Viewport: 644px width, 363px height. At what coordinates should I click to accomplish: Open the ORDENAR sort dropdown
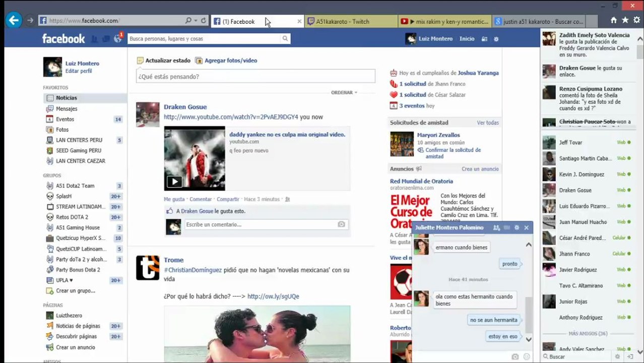click(344, 92)
